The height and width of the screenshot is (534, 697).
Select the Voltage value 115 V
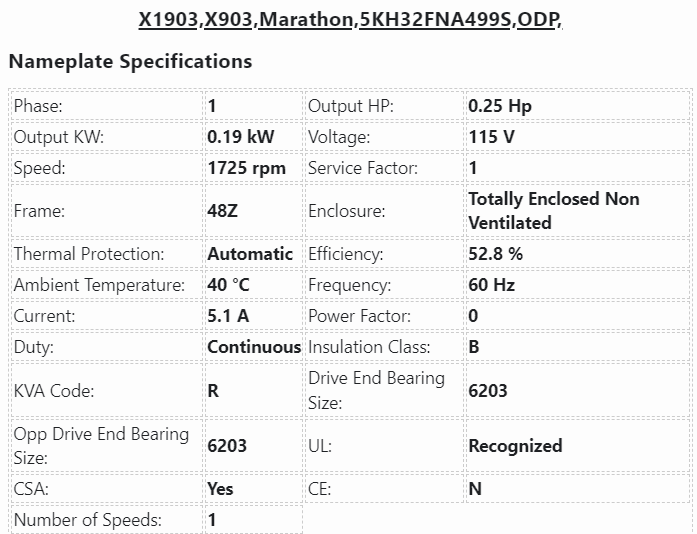click(491, 137)
